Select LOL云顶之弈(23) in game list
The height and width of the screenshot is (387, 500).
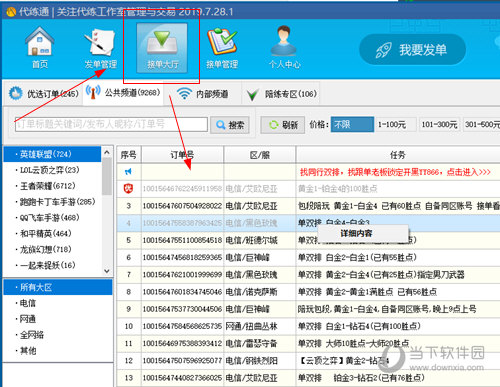pyautogui.click(x=52, y=170)
